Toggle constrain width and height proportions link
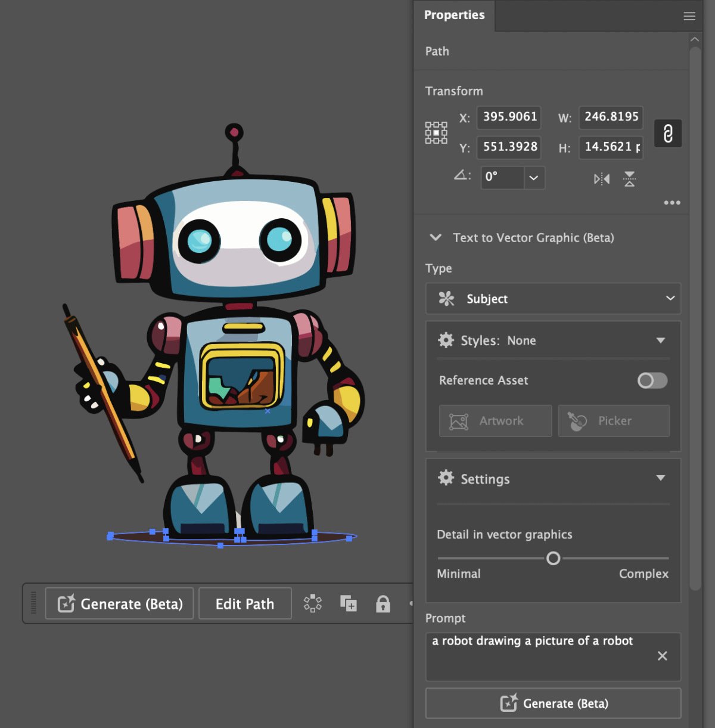Image resolution: width=715 pixels, height=728 pixels. [668, 134]
